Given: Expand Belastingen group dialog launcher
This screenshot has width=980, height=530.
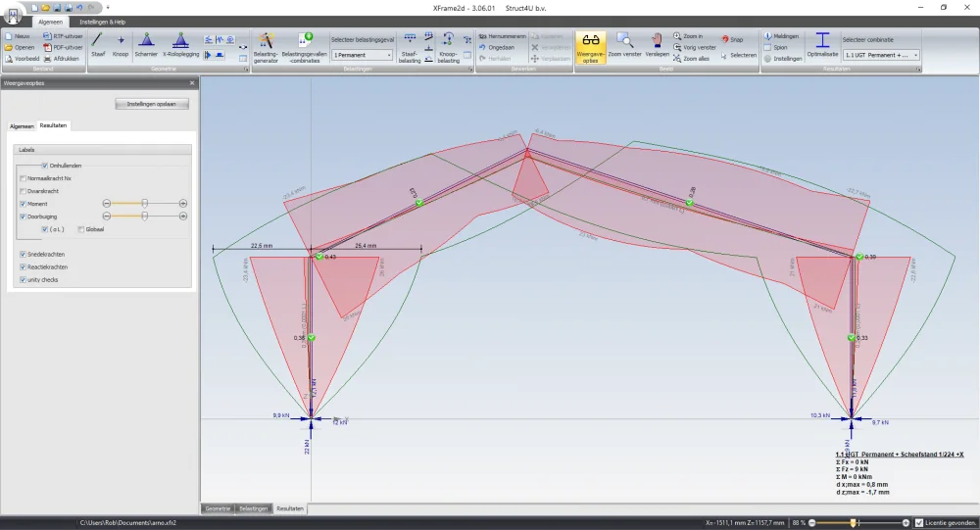Looking at the screenshot, I should pos(470,70).
